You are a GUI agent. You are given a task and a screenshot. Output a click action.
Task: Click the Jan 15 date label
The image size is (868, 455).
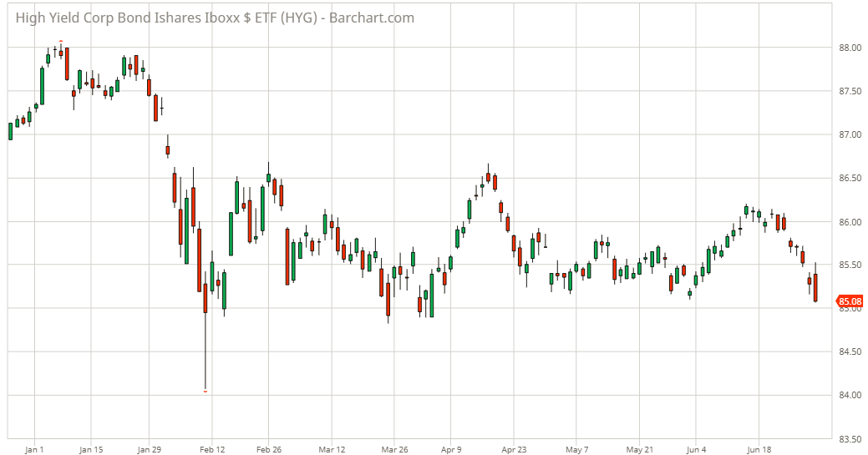pos(91,449)
